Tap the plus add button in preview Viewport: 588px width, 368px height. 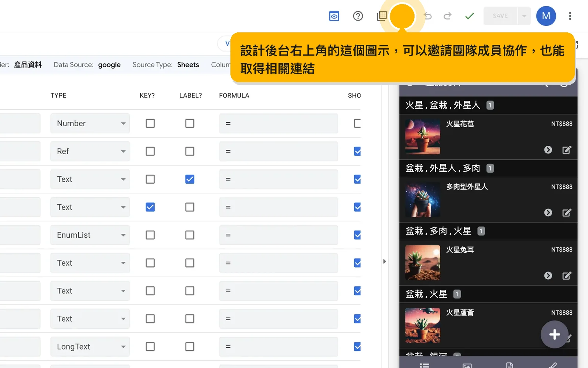pyautogui.click(x=555, y=335)
